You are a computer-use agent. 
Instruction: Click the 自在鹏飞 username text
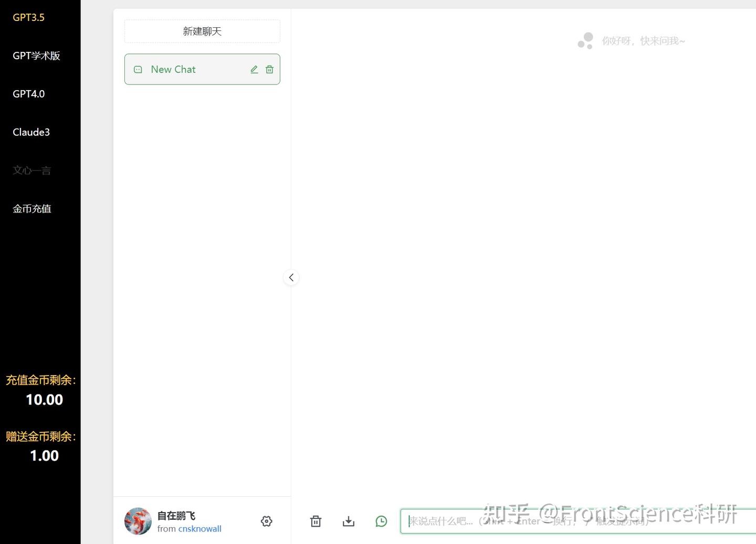176,516
